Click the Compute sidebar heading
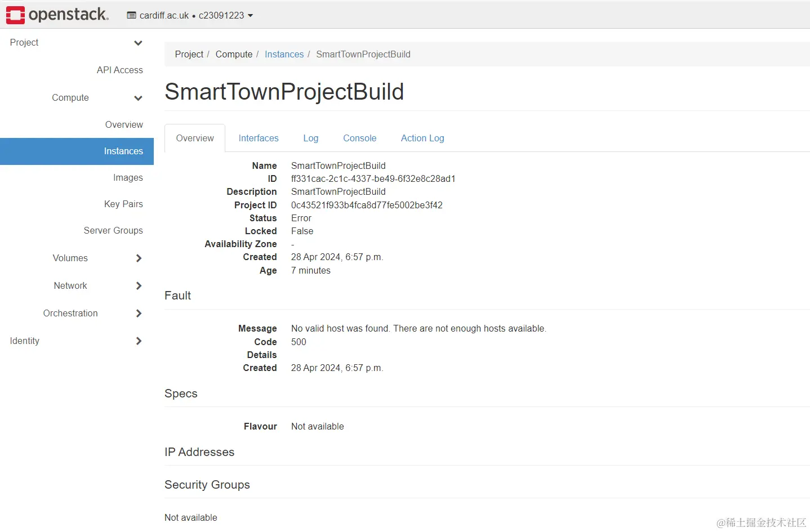Image resolution: width=810 pixels, height=532 pixels. (70, 97)
